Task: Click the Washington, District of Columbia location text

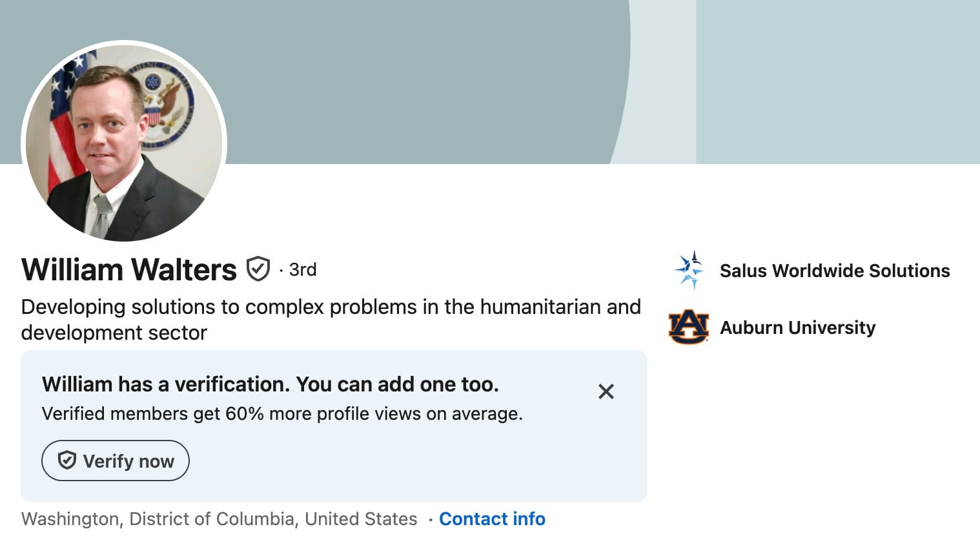Action: pyautogui.click(x=219, y=519)
